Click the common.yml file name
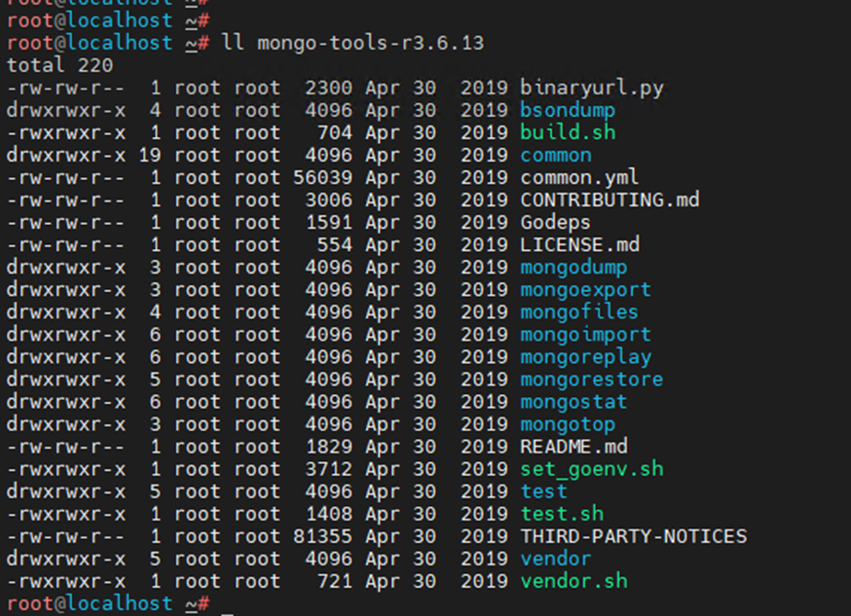This screenshot has height=616, width=851. click(579, 177)
